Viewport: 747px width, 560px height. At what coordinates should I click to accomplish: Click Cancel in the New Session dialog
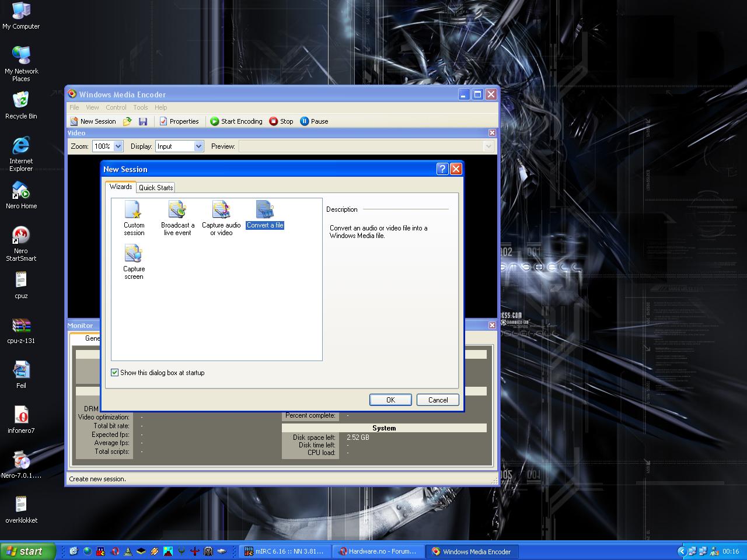(x=438, y=400)
